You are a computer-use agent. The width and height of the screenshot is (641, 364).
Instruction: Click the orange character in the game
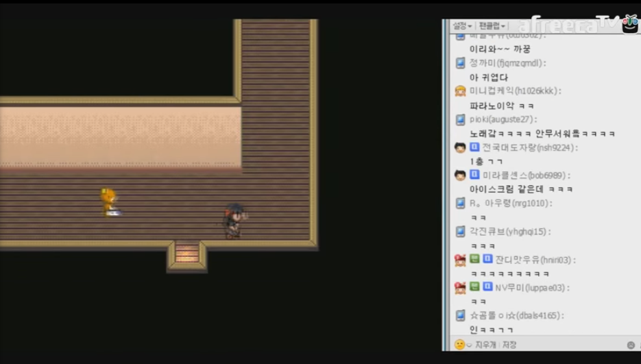(108, 202)
